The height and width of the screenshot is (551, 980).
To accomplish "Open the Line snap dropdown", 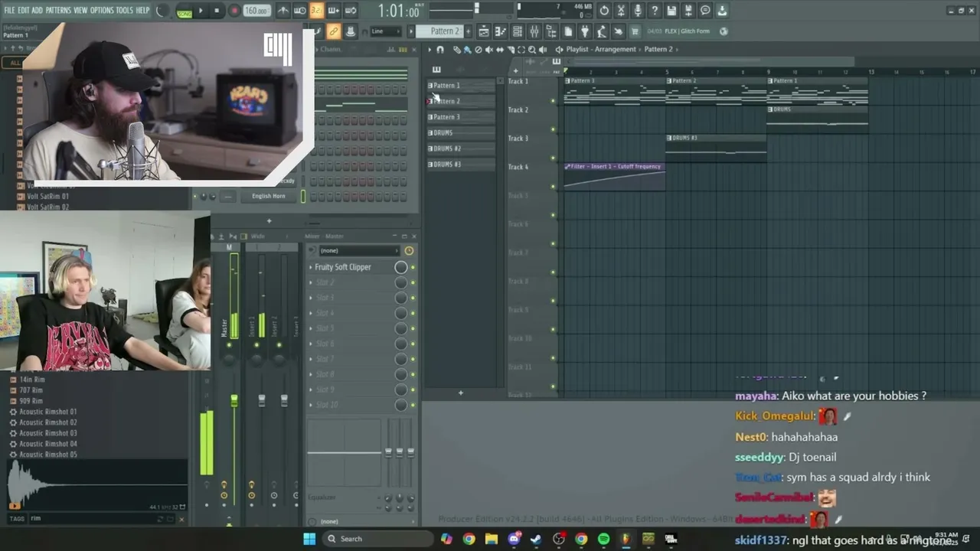I will [386, 31].
